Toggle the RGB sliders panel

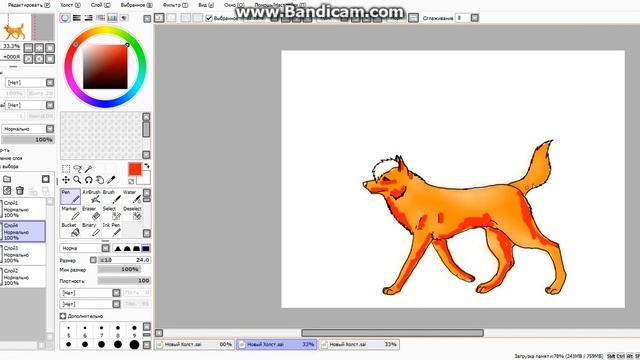(x=77, y=18)
